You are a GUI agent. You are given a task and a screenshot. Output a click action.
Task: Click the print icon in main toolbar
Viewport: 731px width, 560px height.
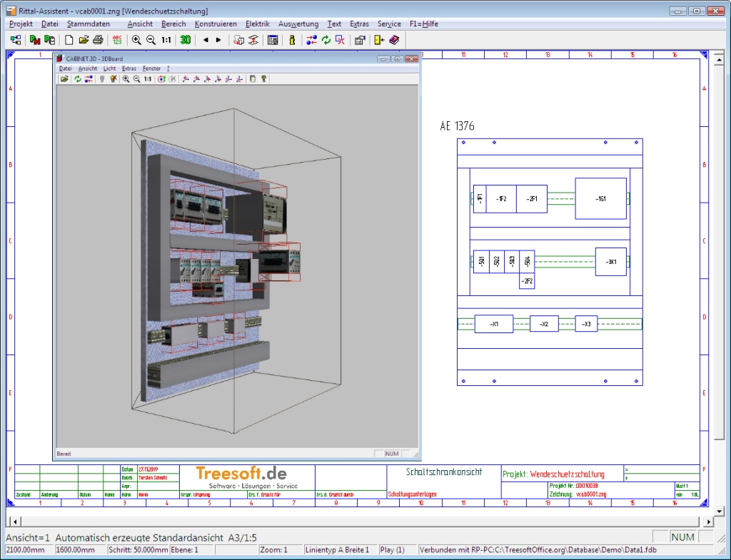pos(98,40)
